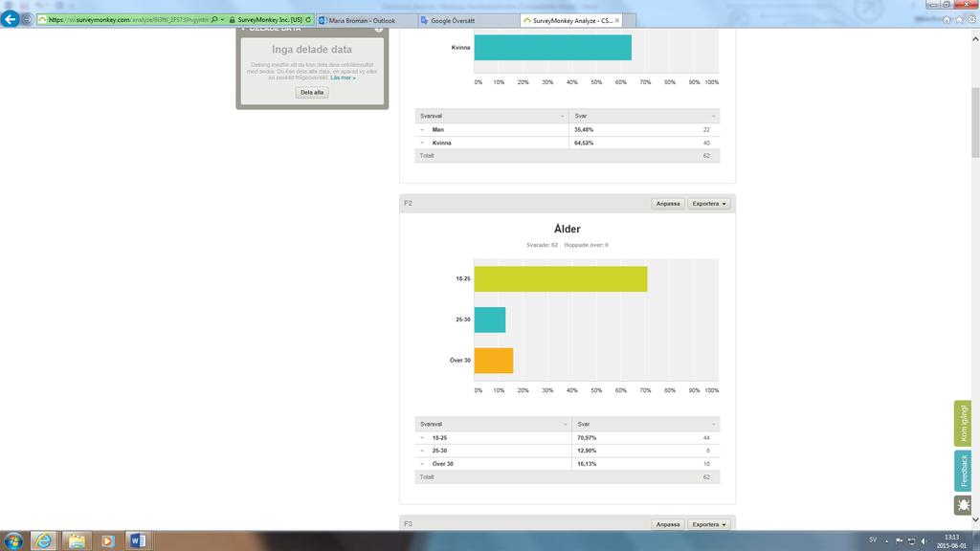980x551 pixels.
Task: Expand the Man row in the table
Action: click(422, 130)
